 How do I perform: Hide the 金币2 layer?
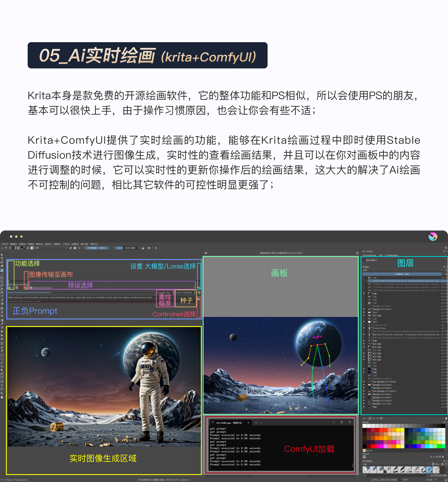coord(364,313)
